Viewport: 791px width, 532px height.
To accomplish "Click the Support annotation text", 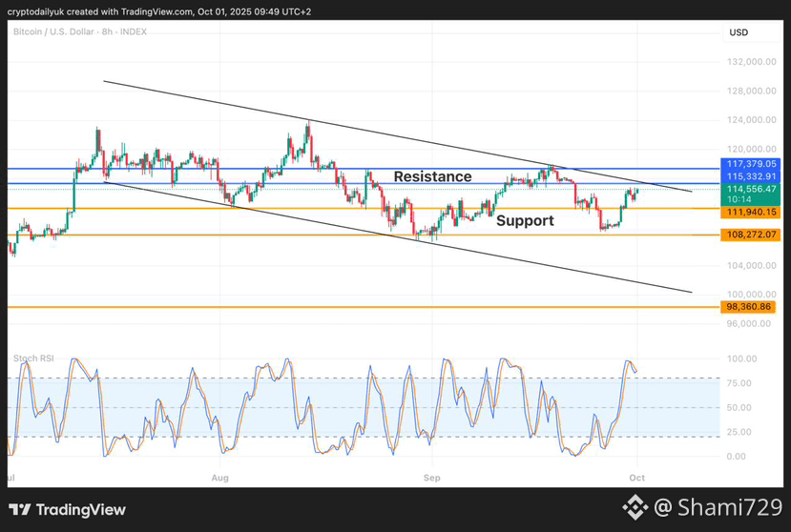I will [525, 220].
